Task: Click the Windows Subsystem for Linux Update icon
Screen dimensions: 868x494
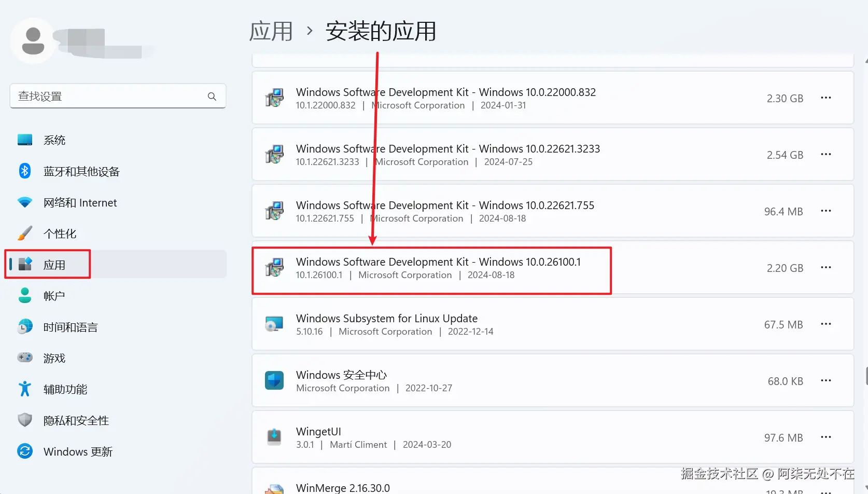Action: point(274,324)
